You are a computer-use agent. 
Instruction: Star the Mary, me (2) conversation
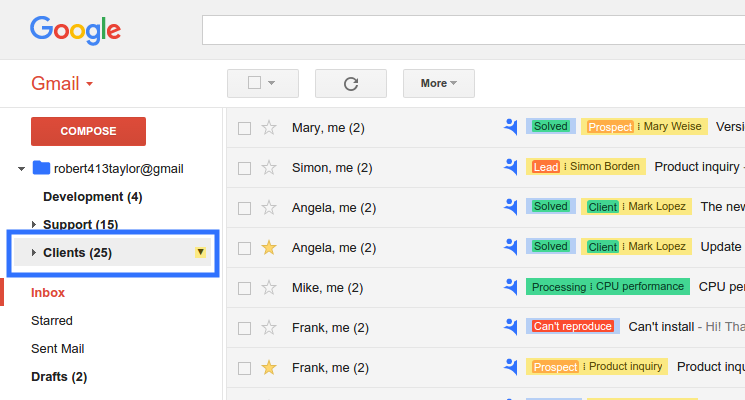pos(269,127)
